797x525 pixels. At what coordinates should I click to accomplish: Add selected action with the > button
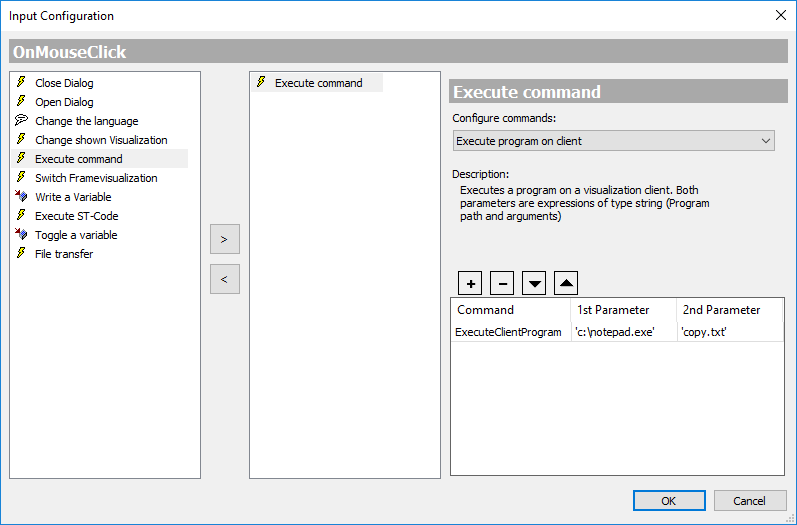click(225, 239)
